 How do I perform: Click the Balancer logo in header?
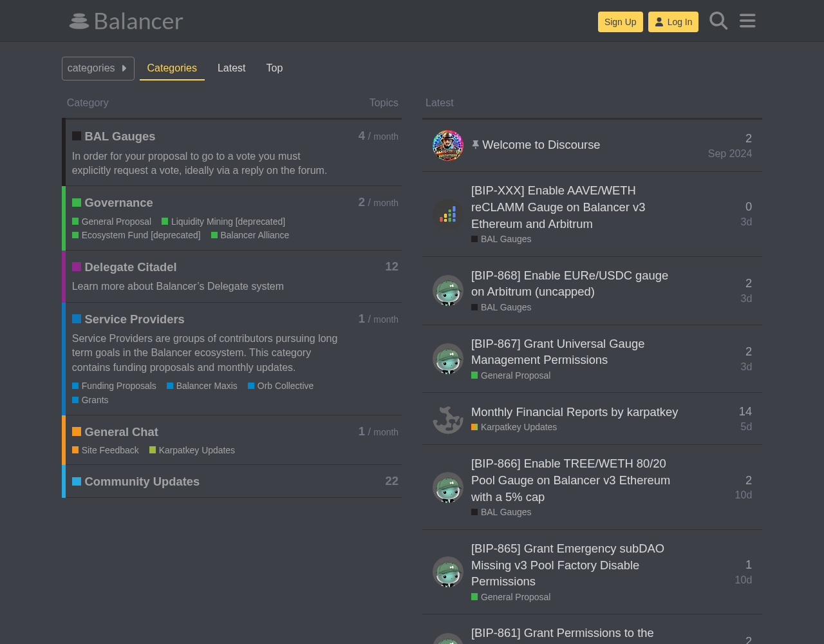tap(126, 21)
